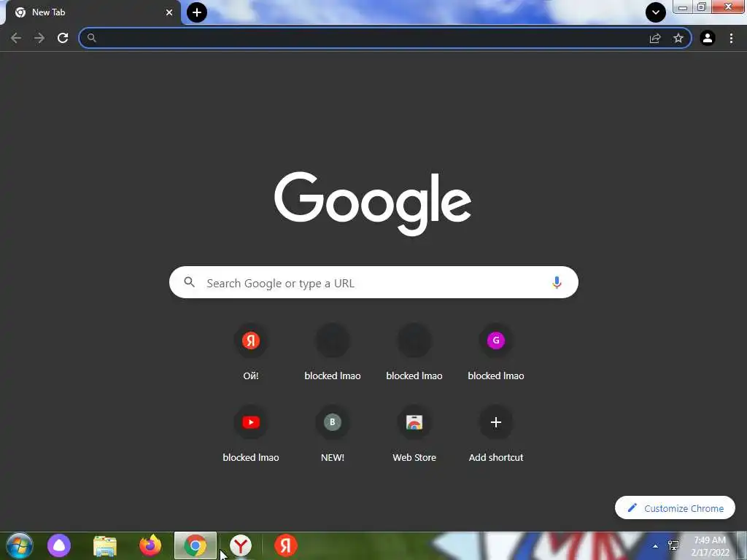
Task: Open the Windows Start menu orb
Action: (x=20, y=545)
